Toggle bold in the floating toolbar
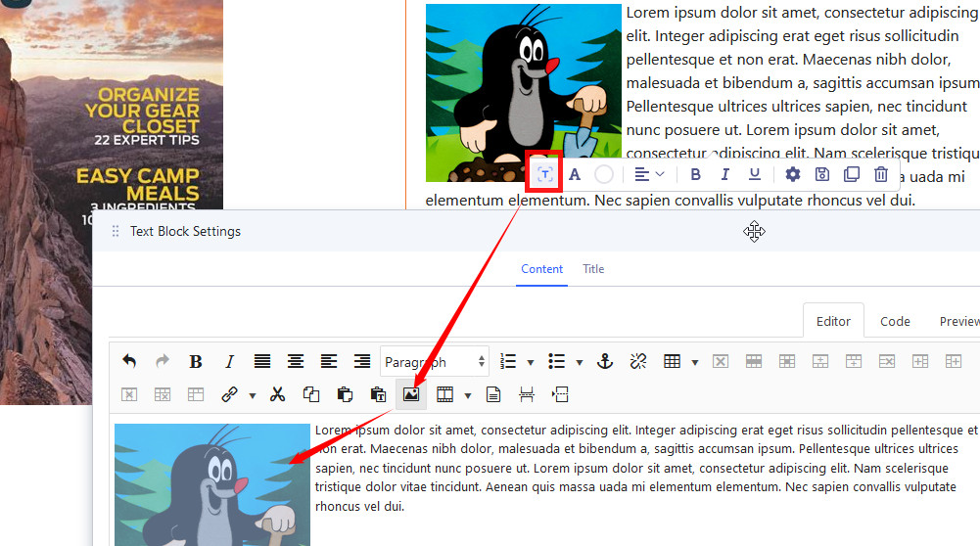 [695, 174]
